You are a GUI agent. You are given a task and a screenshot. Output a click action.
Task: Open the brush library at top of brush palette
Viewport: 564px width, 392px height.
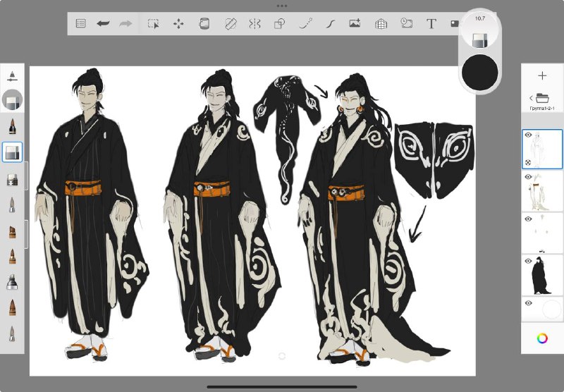pyautogui.click(x=12, y=76)
